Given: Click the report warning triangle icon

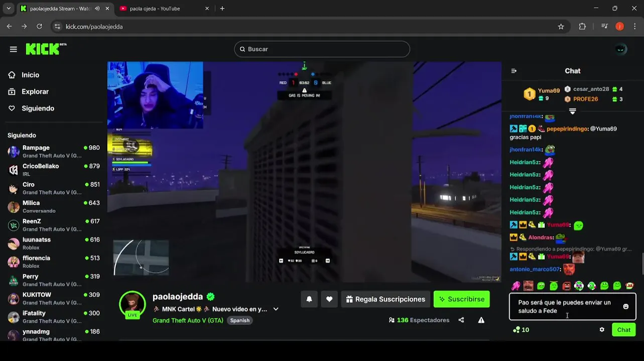Looking at the screenshot, I should (481, 320).
